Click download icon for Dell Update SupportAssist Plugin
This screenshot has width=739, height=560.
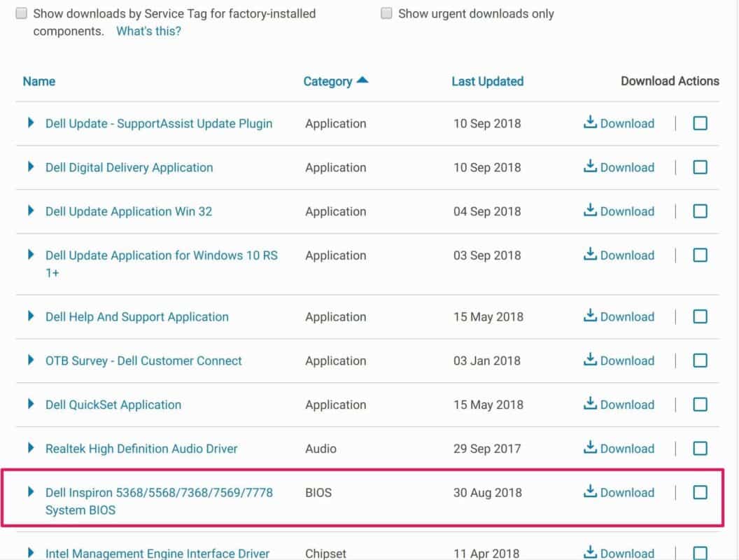coord(590,122)
